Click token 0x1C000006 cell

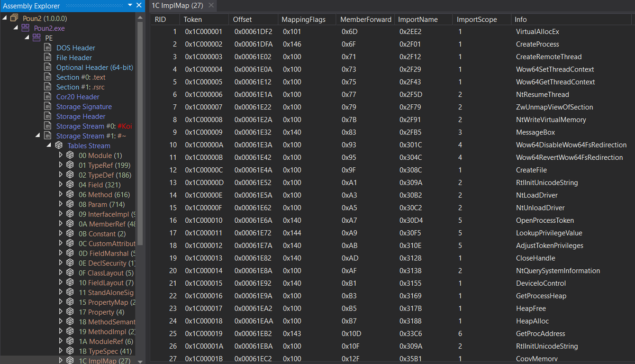click(x=204, y=95)
